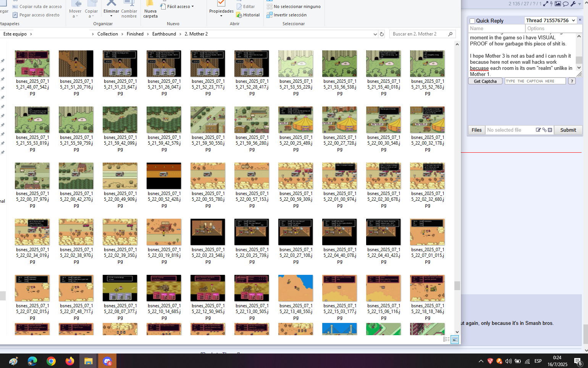Screen dimensions: 588x368
Task: Toggle the Quick Reply checkbox
Action: point(472,21)
